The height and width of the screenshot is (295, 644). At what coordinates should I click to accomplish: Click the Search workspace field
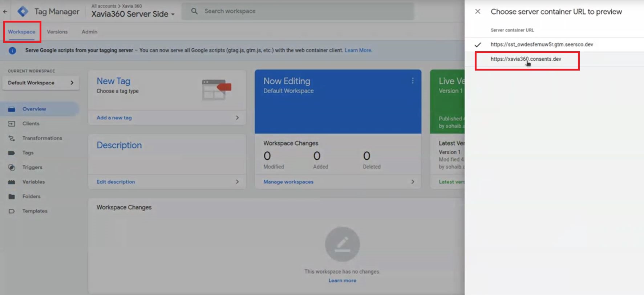(x=298, y=11)
